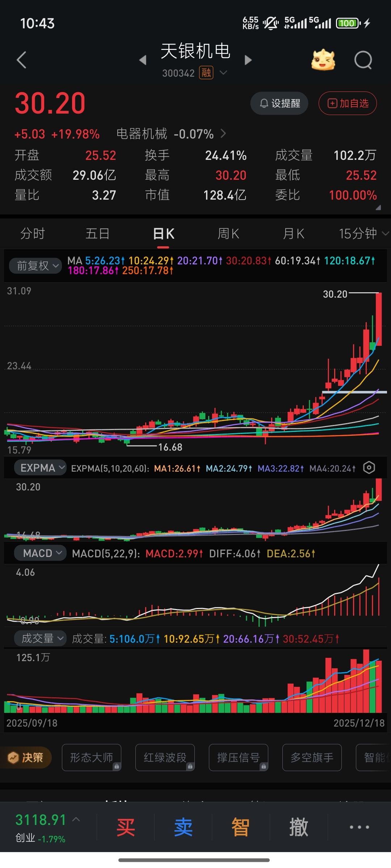Tap start date 2025/09/18 label

point(32,723)
